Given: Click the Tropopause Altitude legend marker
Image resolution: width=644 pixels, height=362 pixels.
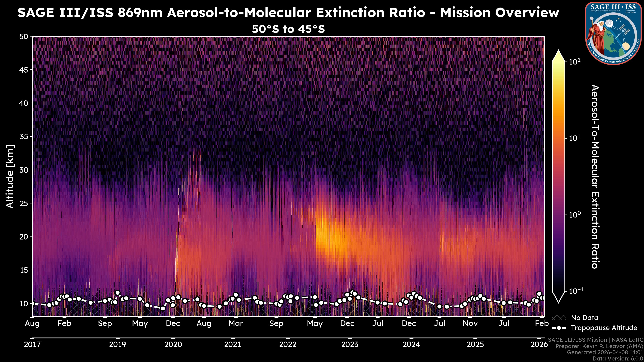Looking at the screenshot, I should 559,328.
